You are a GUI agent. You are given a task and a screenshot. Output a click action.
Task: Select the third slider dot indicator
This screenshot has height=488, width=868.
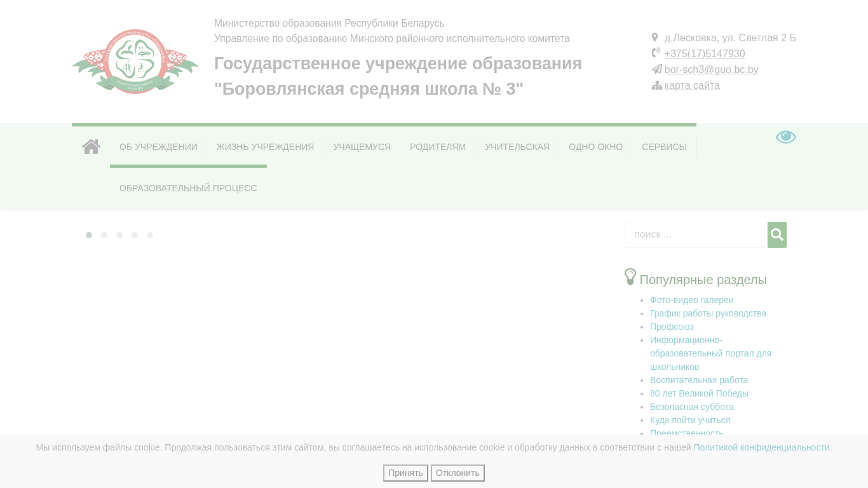click(119, 235)
